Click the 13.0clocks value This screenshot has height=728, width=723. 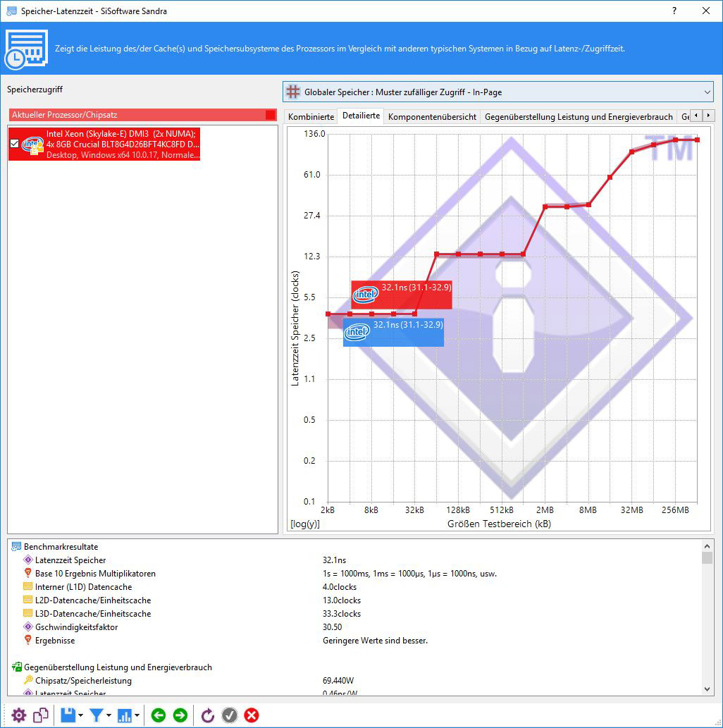point(342,600)
